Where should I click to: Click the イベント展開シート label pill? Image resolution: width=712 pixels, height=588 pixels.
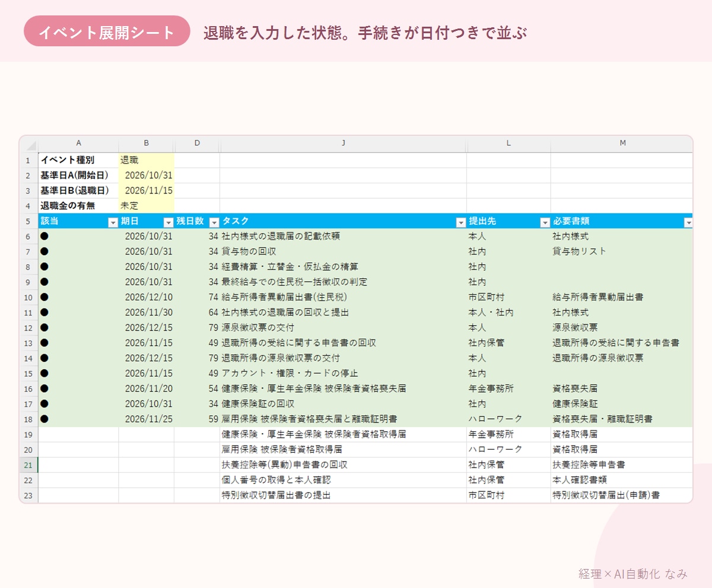(107, 31)
